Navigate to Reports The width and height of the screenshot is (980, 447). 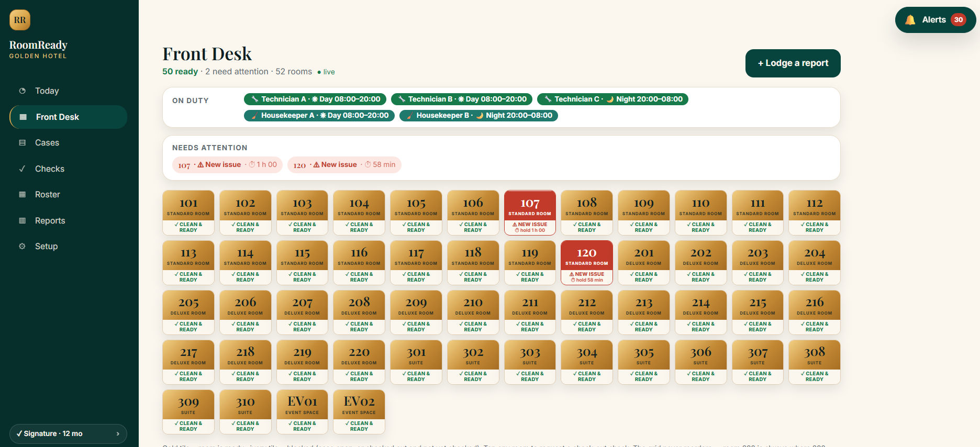(68, 220)
